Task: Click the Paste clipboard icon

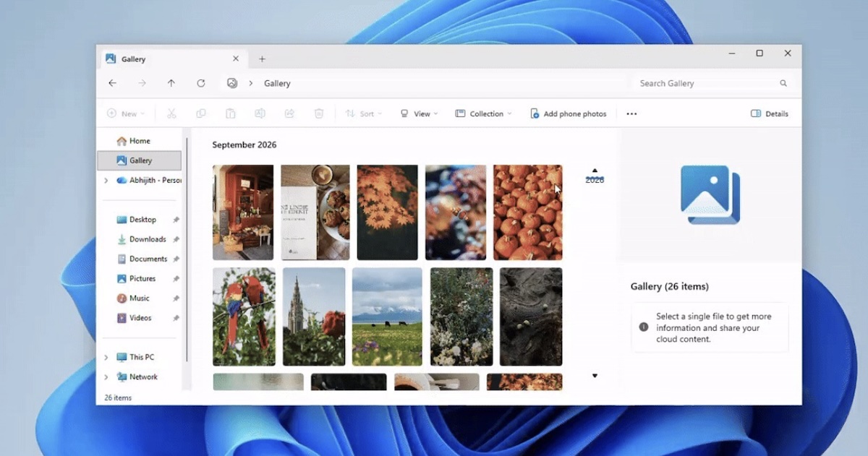Action: 230,113
